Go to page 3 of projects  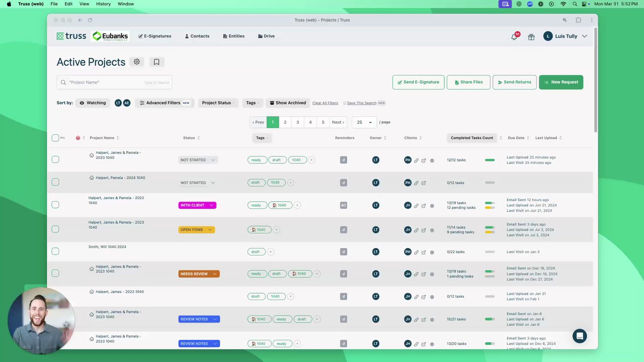297,122
